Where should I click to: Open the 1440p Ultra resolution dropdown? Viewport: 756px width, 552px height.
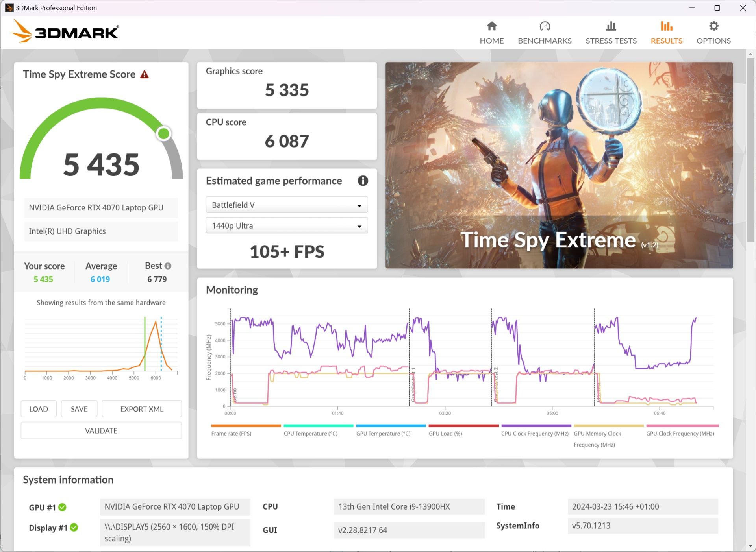tap(287, 226)
